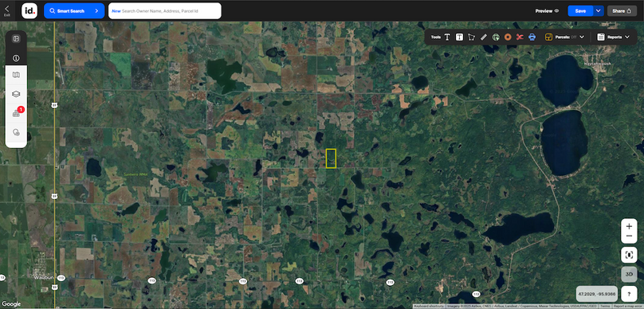
Task: Expand the Parcels dropdown chevron
Action: click(x=582, y=37)
